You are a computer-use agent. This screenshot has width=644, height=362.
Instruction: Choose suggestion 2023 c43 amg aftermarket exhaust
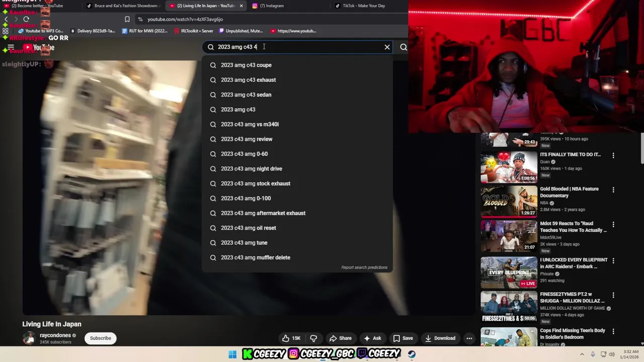[x=297, y=213]
